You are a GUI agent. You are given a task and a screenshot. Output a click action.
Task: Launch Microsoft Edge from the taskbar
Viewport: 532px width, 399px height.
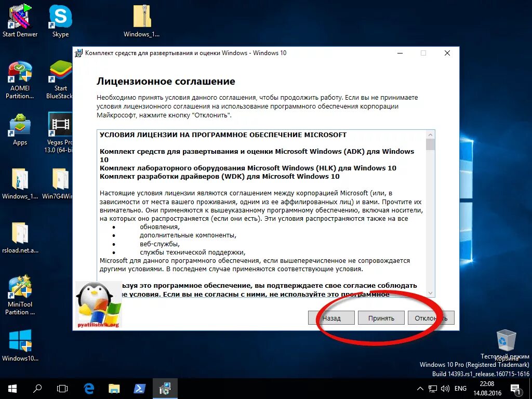pos(89,389)
